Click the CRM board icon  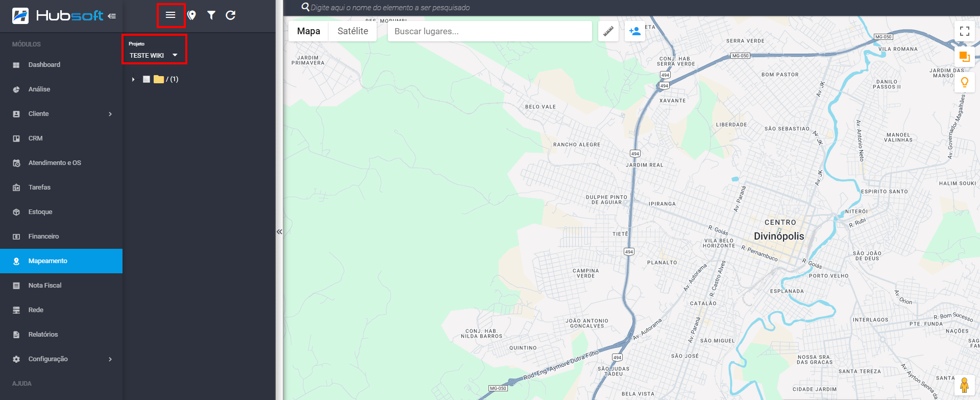[x=16, y=138]
